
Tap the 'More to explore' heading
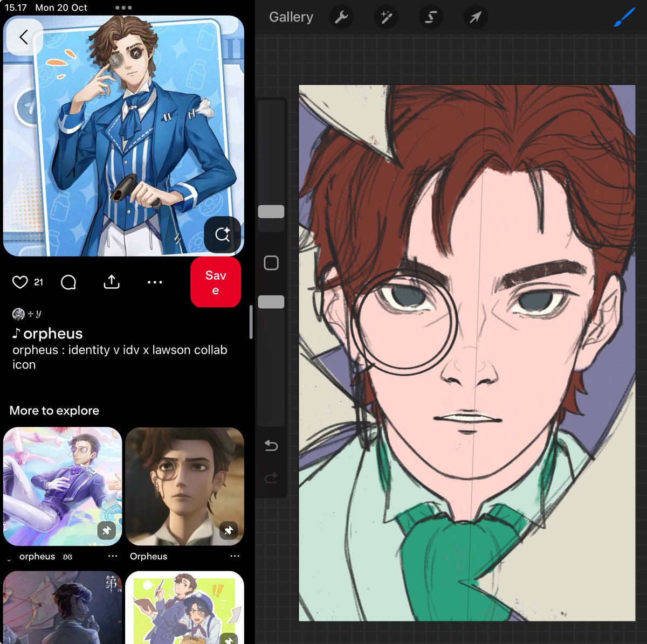54,411
